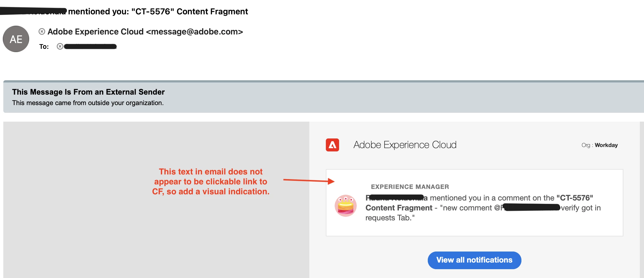
Task: Click the AE sender avatar circle
Action: (x=16, y=39)
